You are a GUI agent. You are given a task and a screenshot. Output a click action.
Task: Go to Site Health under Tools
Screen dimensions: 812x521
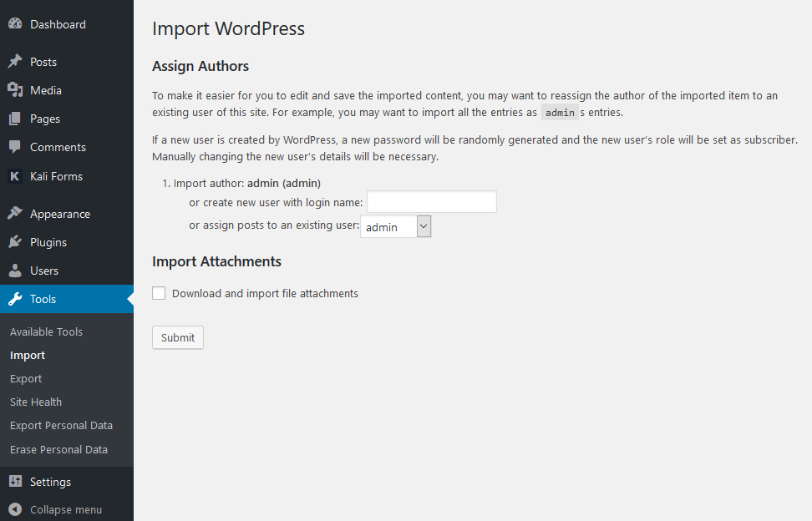click(36, 402)
